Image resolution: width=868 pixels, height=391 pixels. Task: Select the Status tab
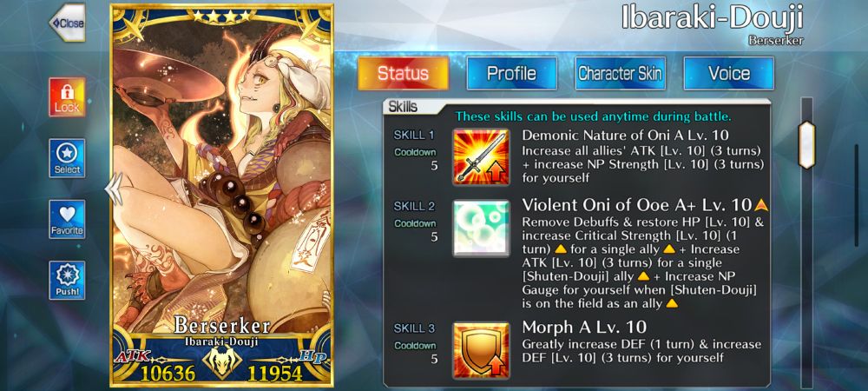click(403, 73)
